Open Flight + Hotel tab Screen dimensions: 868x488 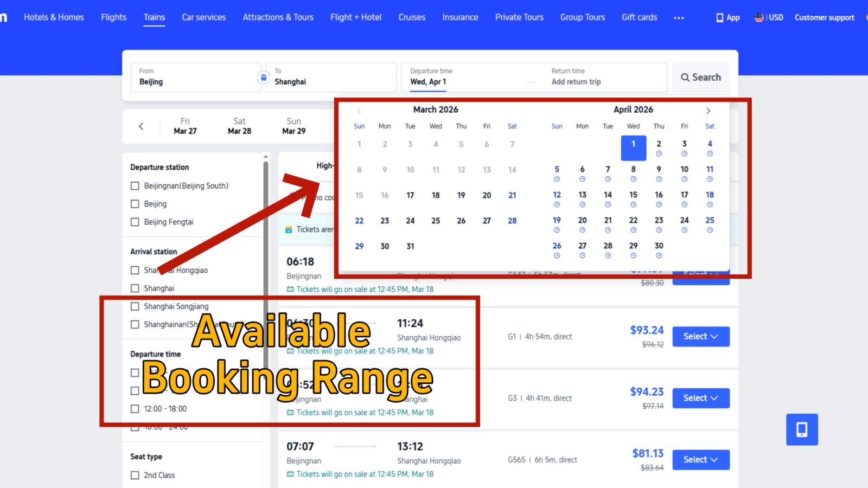356,17
